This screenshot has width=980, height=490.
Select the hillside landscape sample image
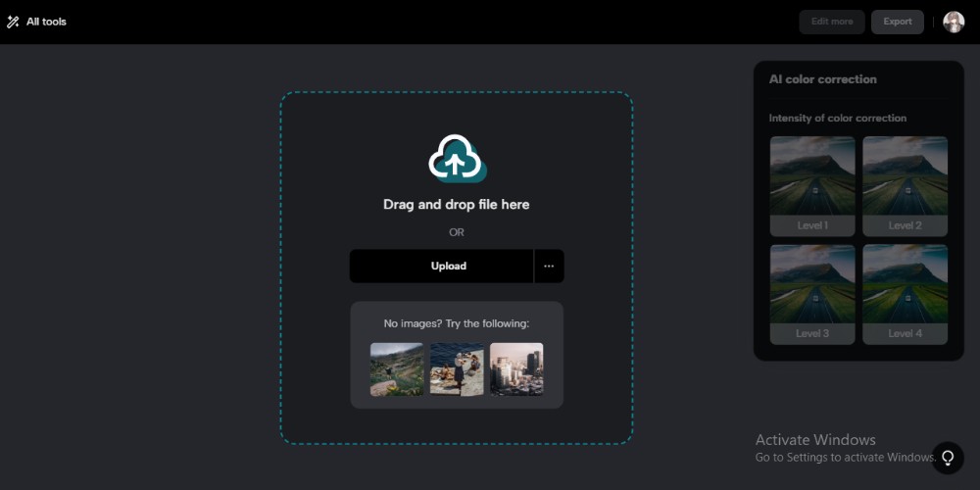click(x=397, y=369)
